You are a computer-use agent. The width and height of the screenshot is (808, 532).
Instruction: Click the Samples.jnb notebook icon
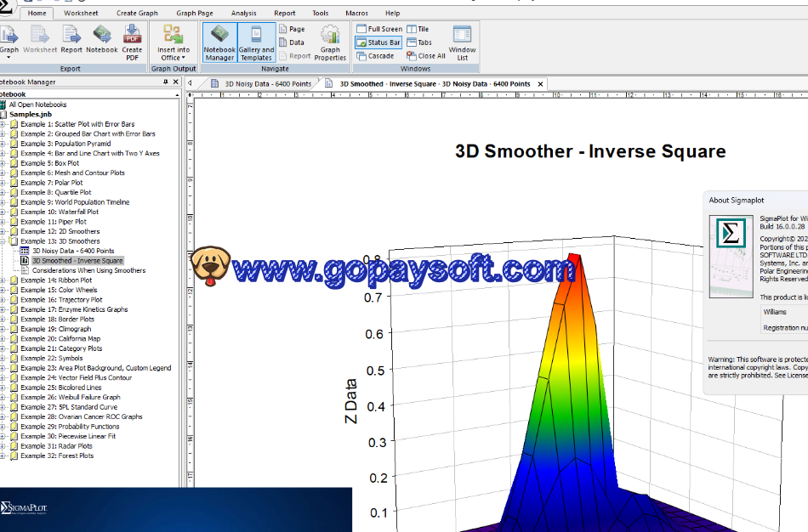[3, 115]
